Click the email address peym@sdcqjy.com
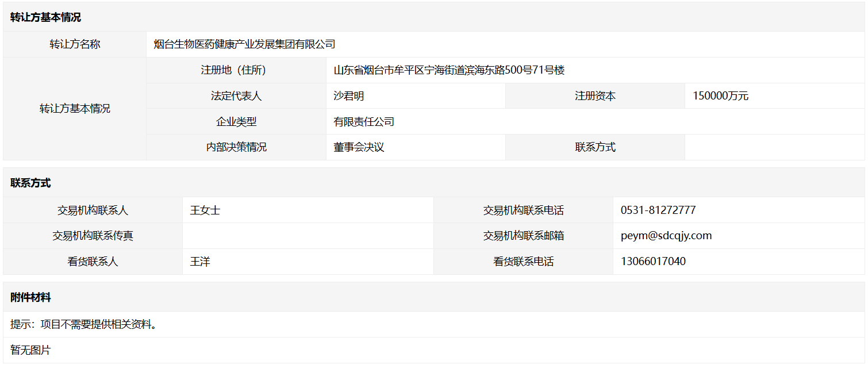This screenshot has width=868, height=368. pos(666,236)
